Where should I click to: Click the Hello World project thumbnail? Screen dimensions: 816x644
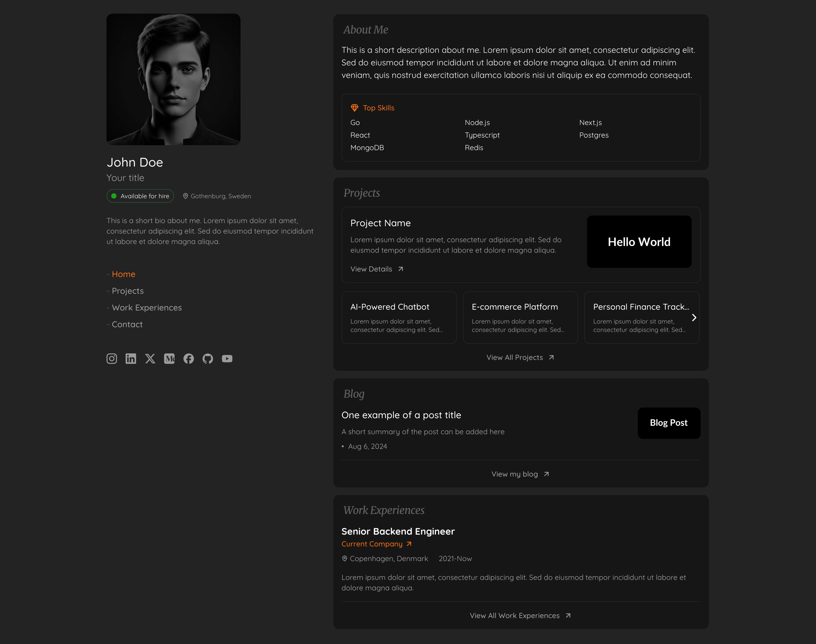639,242
